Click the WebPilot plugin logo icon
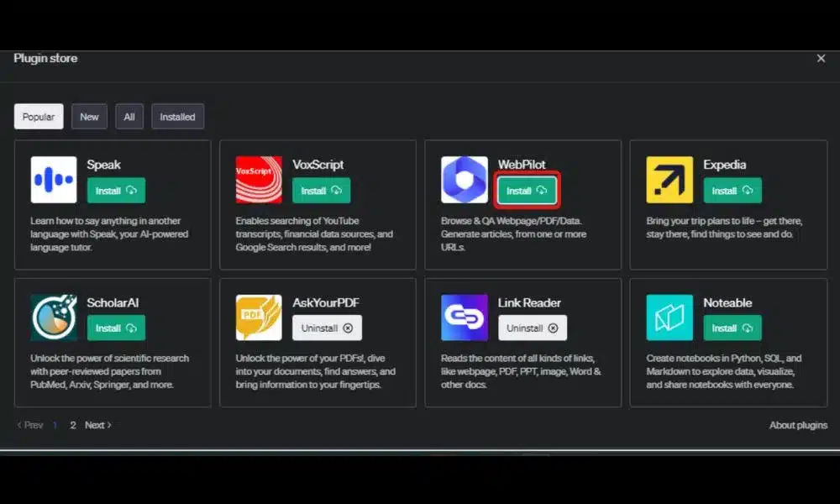 (465, 180)
